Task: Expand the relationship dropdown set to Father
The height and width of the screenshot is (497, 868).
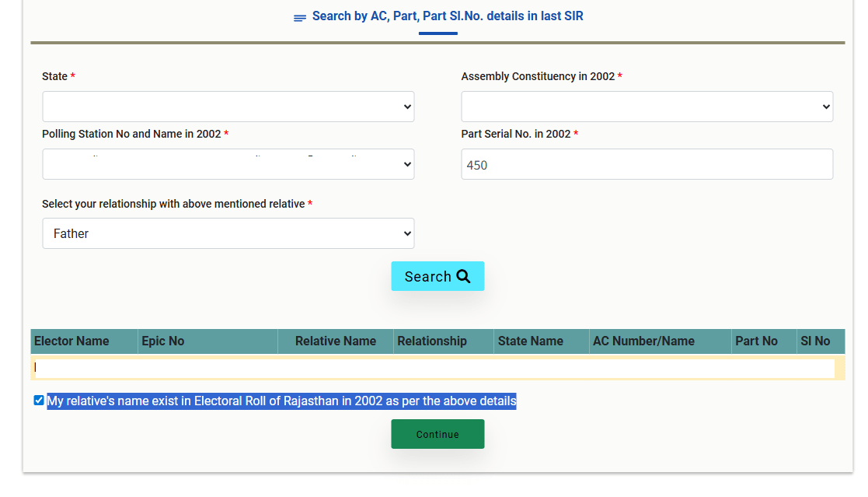Action: [x=228, y=233]
